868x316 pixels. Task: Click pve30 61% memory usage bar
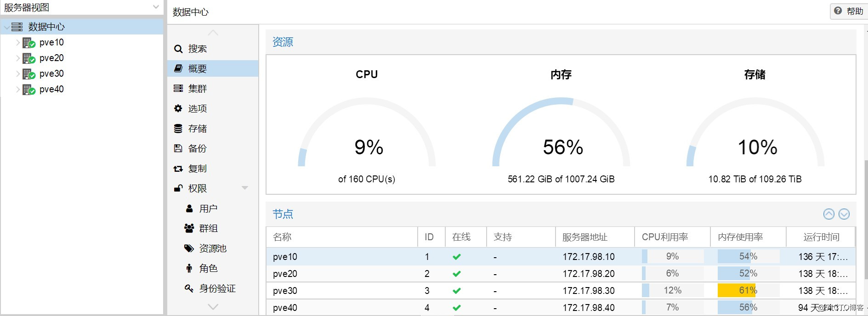pyautogui.click(x=749, y=290)
